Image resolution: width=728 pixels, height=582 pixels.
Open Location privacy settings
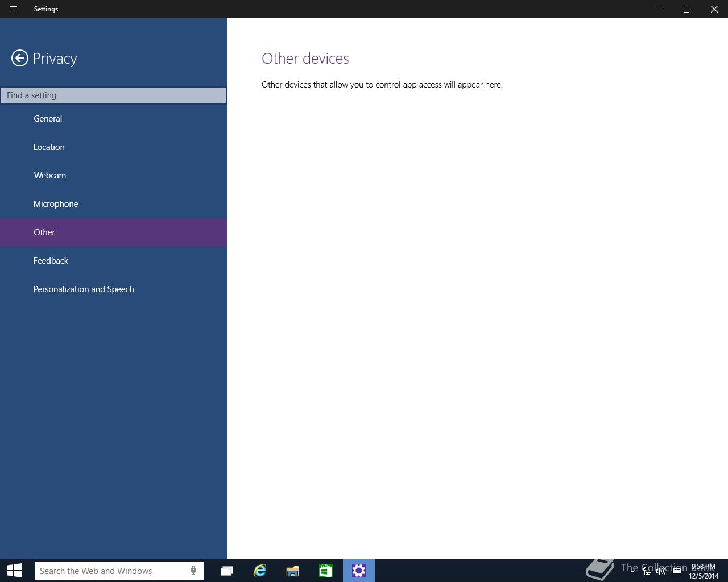click(x=114, y=147)
